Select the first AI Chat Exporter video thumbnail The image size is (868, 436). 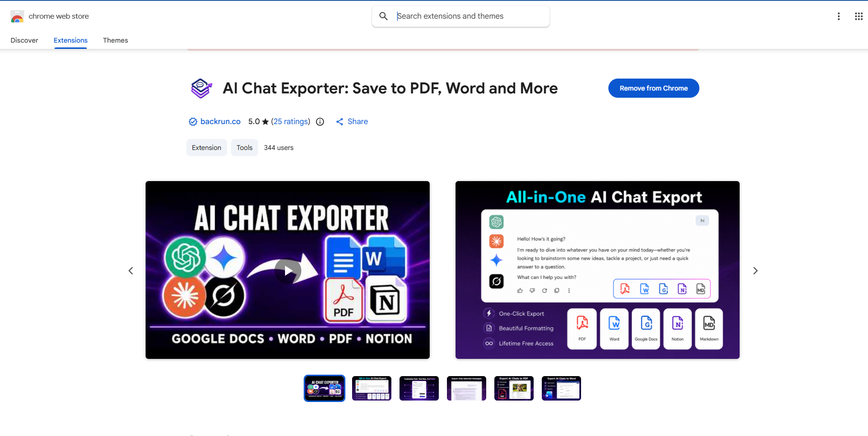(x=324, y=388)
